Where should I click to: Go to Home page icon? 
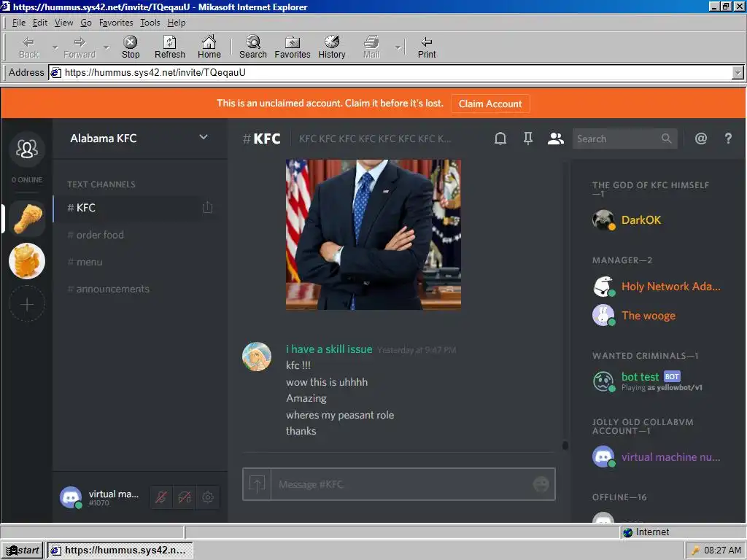[209, 47]
